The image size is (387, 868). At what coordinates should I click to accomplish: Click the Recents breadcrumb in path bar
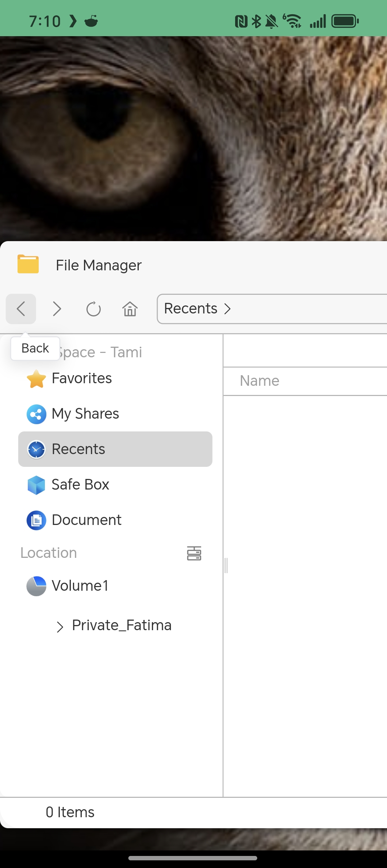(190, 309)
